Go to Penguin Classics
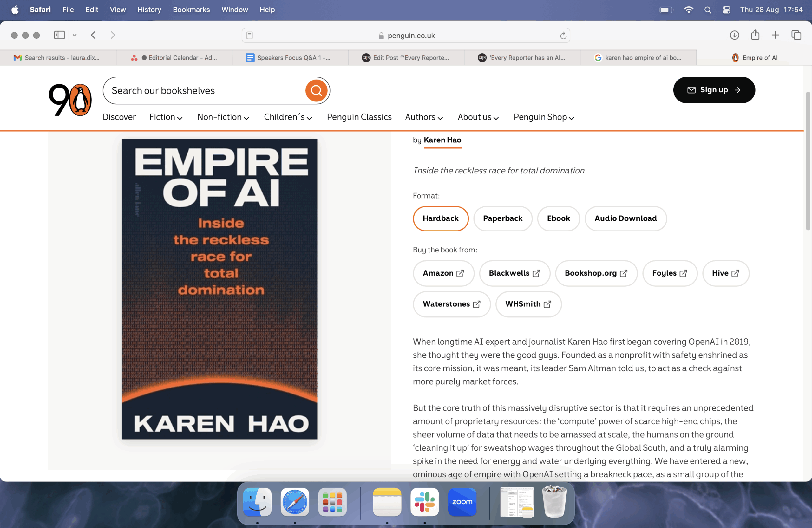The image size is (812, 528). click(359, 117)
